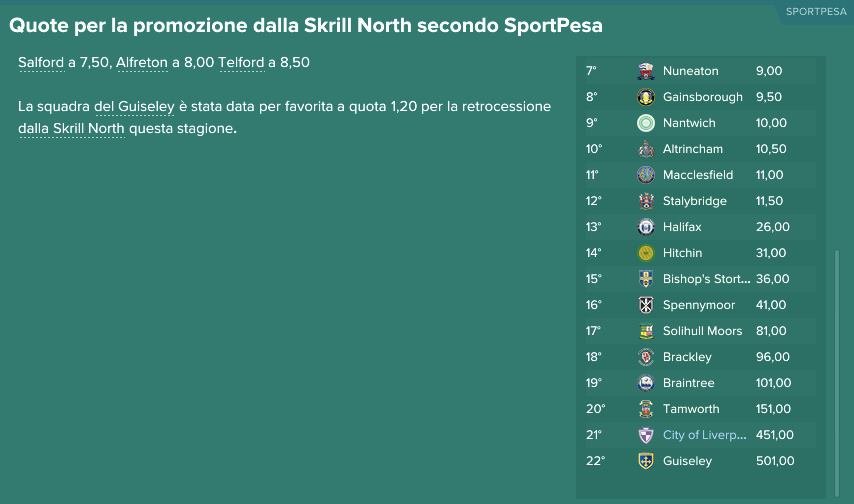This screenshot has width=854, height=504.
Task: Click the Brackley team name in list
Action: coord(687,357)
